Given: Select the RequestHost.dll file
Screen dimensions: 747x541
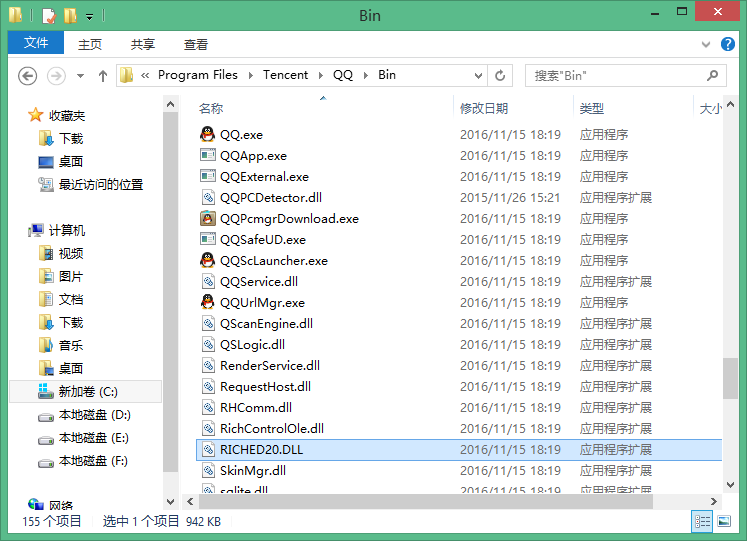Looking at the screenshot, I should [x=459, y=387].
